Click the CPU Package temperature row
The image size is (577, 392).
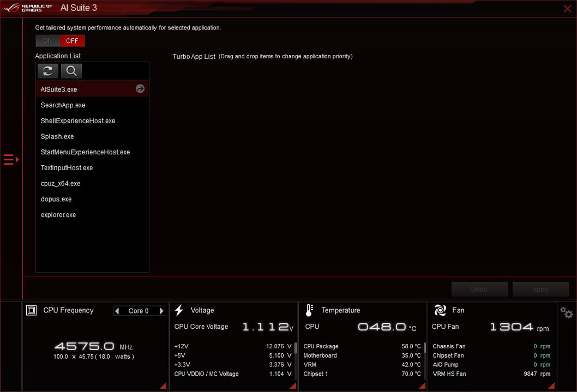point(362,346)
